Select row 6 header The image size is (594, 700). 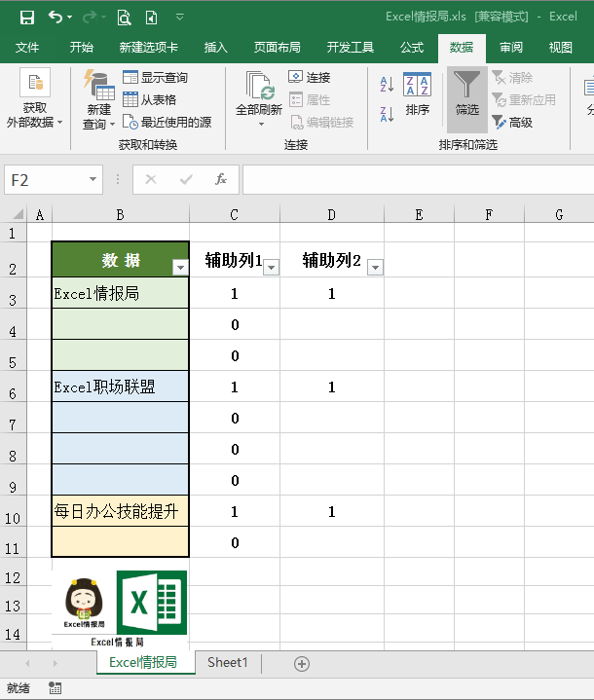[13, 387]
